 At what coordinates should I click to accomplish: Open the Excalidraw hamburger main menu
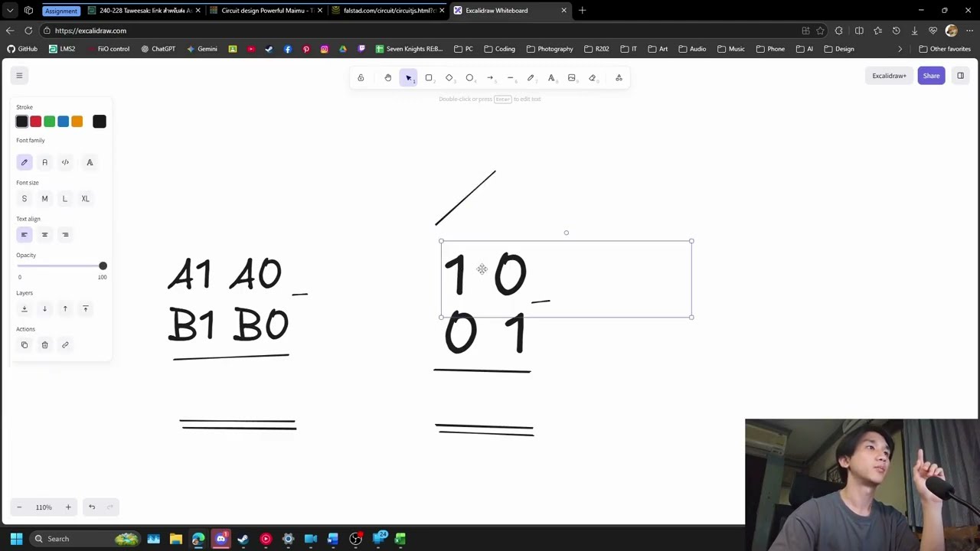tap(19, 76)
